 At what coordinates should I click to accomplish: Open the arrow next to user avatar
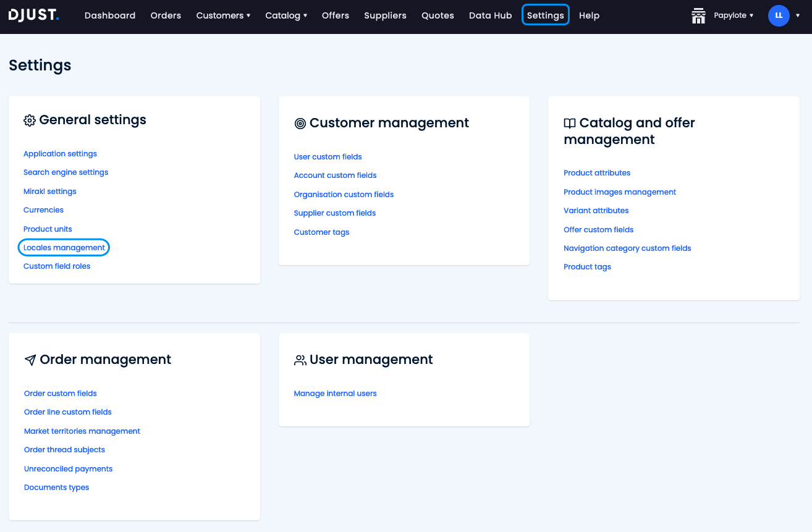tap(798, 15)
